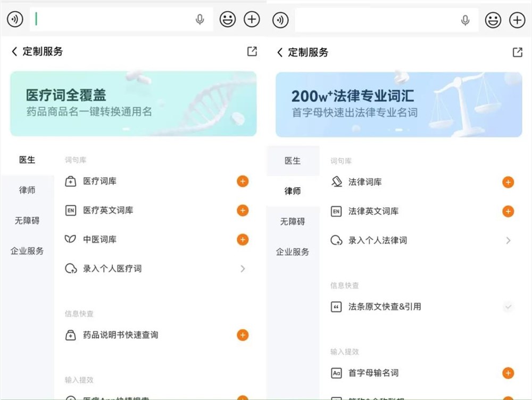Open the share icon on 定制服务 page
Viewport: 532px width, 400px height.
[x=252, y=52]
